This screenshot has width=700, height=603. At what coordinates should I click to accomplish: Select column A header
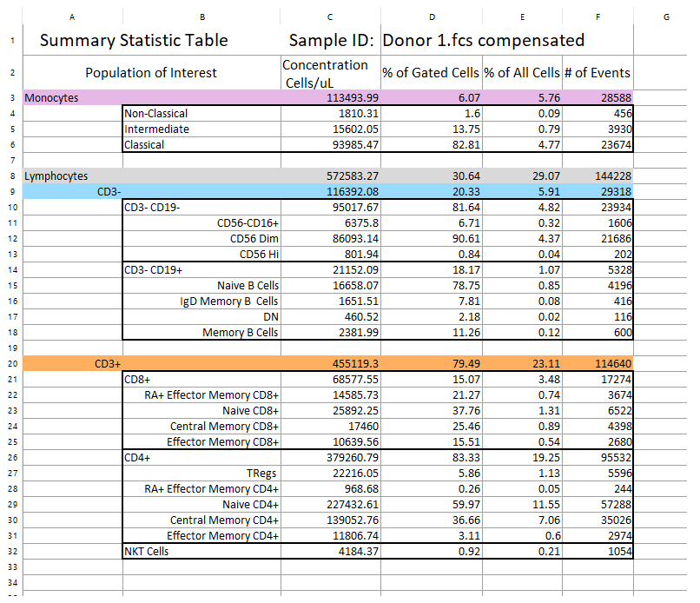(71, 17)
